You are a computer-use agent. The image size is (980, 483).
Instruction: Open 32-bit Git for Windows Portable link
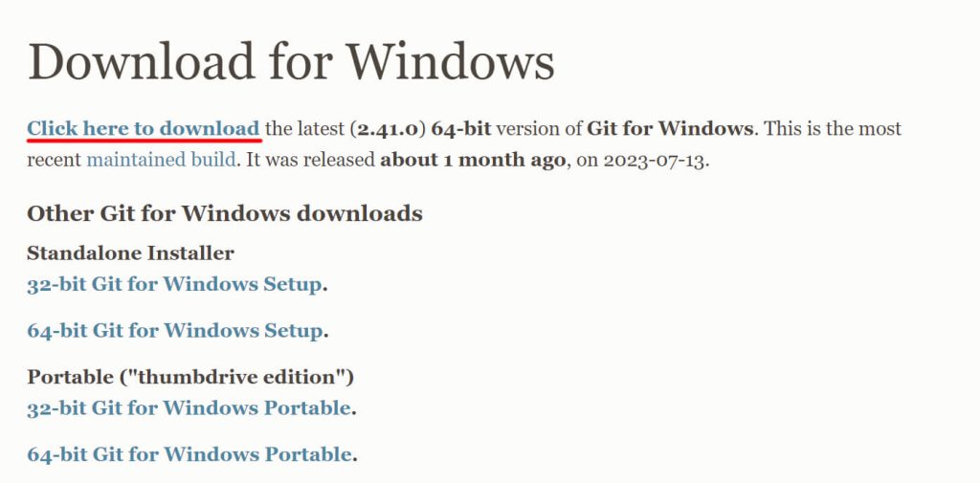pos(189,408)
